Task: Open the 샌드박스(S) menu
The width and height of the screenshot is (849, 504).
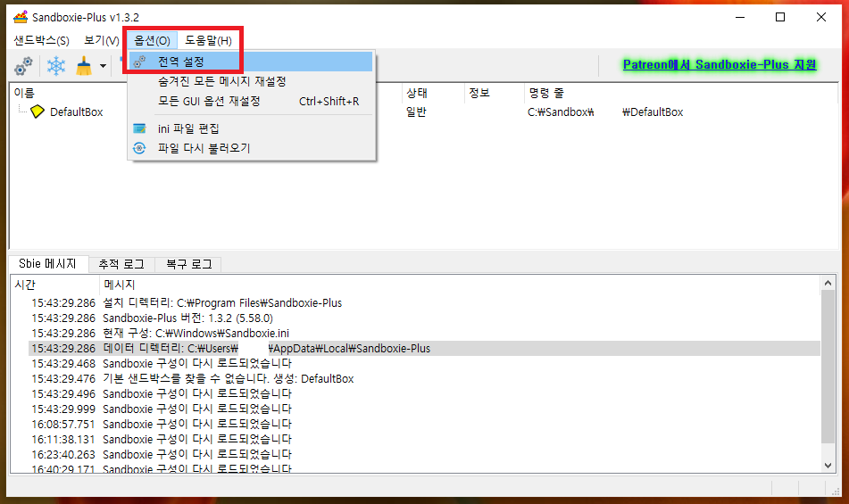Action: coord(41,40)
